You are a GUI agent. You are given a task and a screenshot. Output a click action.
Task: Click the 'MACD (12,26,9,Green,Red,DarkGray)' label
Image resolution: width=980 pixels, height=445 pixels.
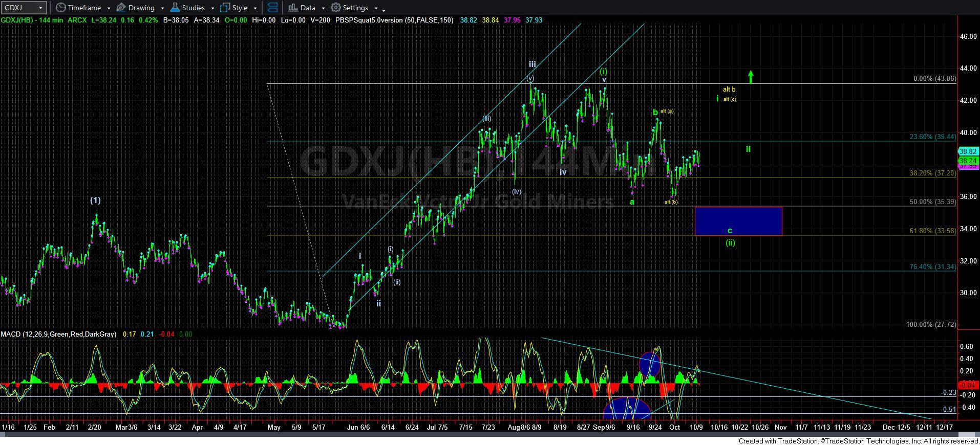pos(58,334)
